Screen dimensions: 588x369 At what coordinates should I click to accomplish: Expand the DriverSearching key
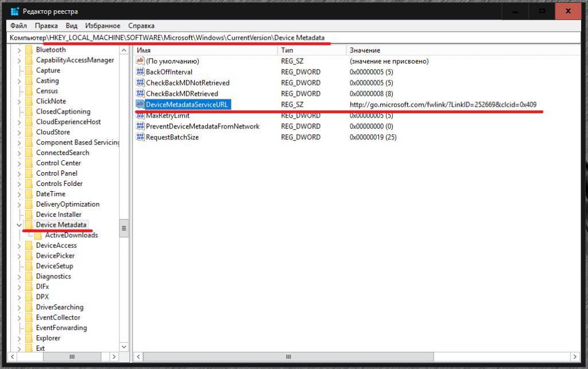19,307
